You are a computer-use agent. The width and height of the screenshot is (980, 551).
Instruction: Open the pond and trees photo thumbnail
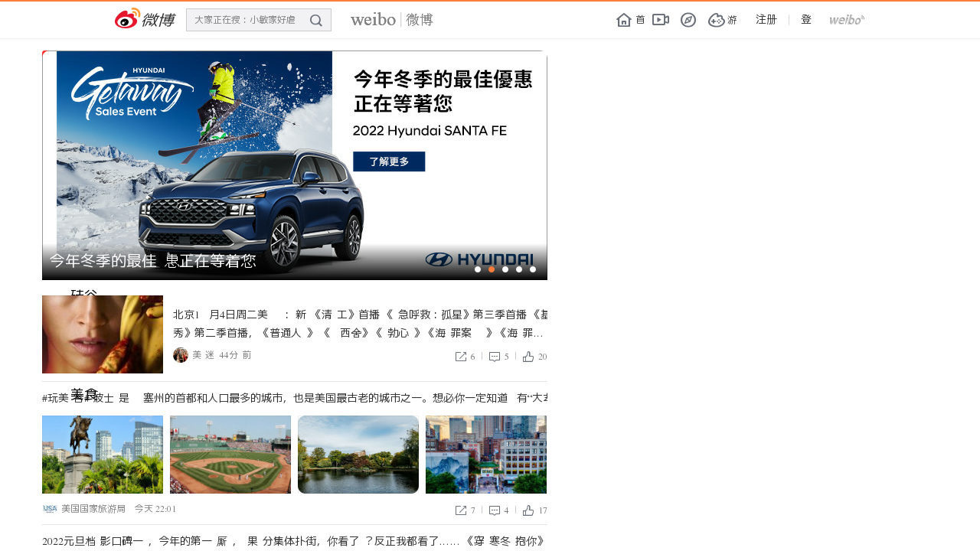(x=358, y=455)
